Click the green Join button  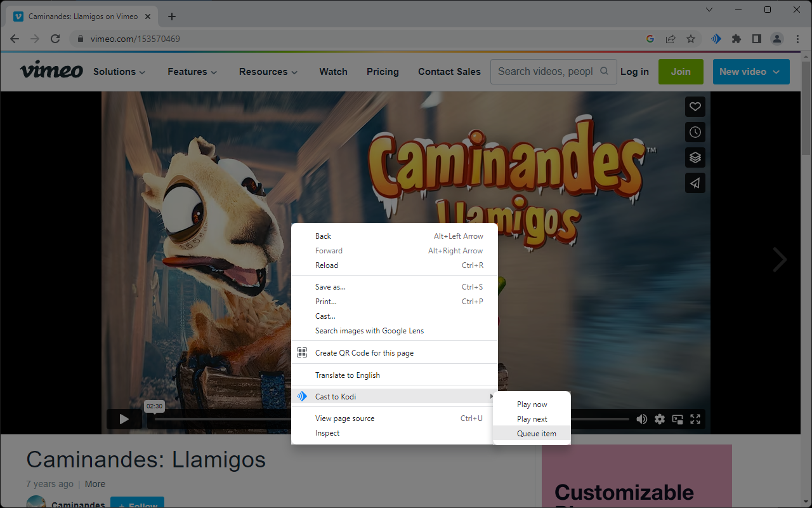[681, 72]
